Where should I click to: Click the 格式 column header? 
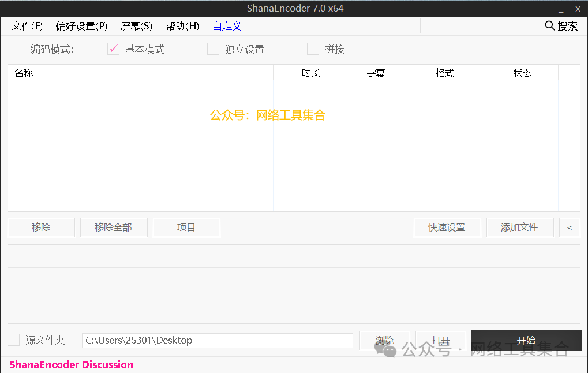pyautogui.click(x=445, y=73)
